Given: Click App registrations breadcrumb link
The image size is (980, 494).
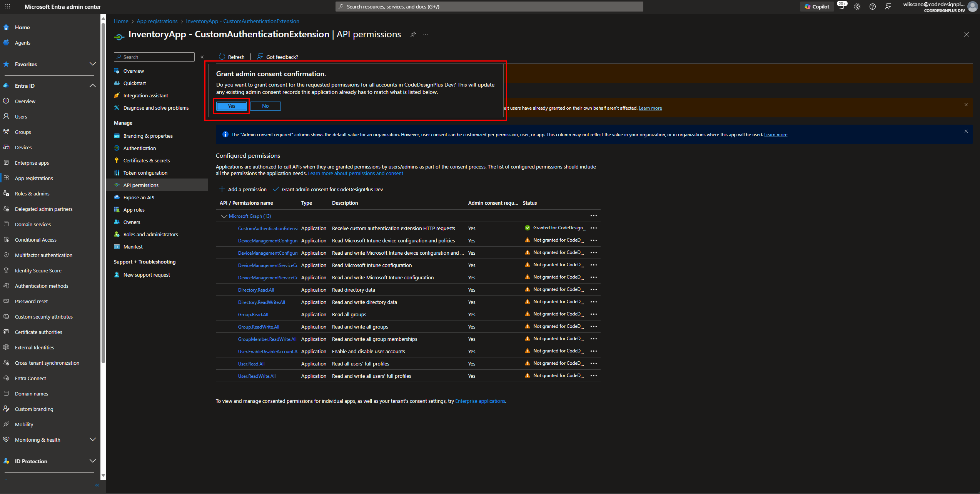Looking at the screenshot, I should coord(157,21).
